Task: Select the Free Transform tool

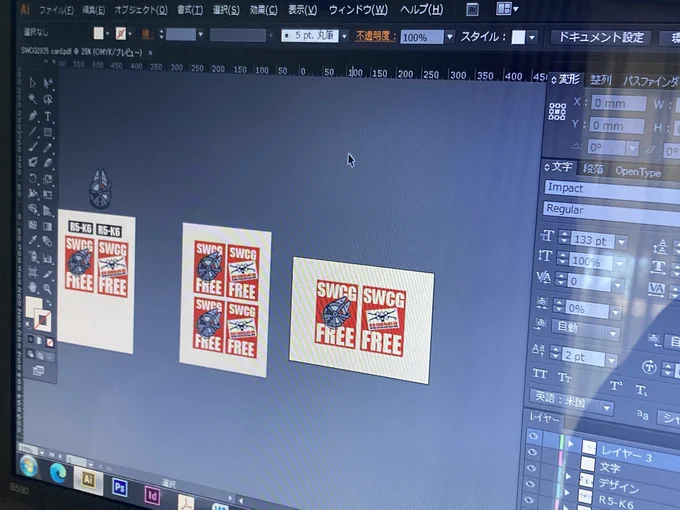Action: 48,195
